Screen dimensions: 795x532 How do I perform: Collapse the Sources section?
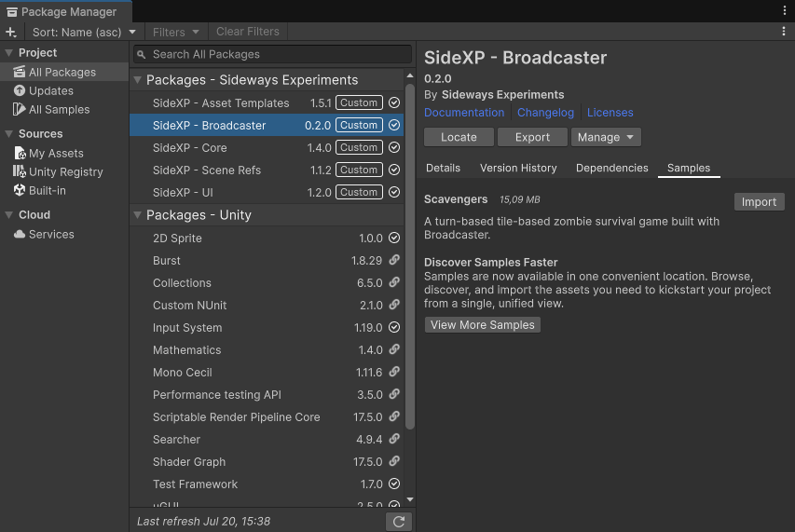(8, 134)
